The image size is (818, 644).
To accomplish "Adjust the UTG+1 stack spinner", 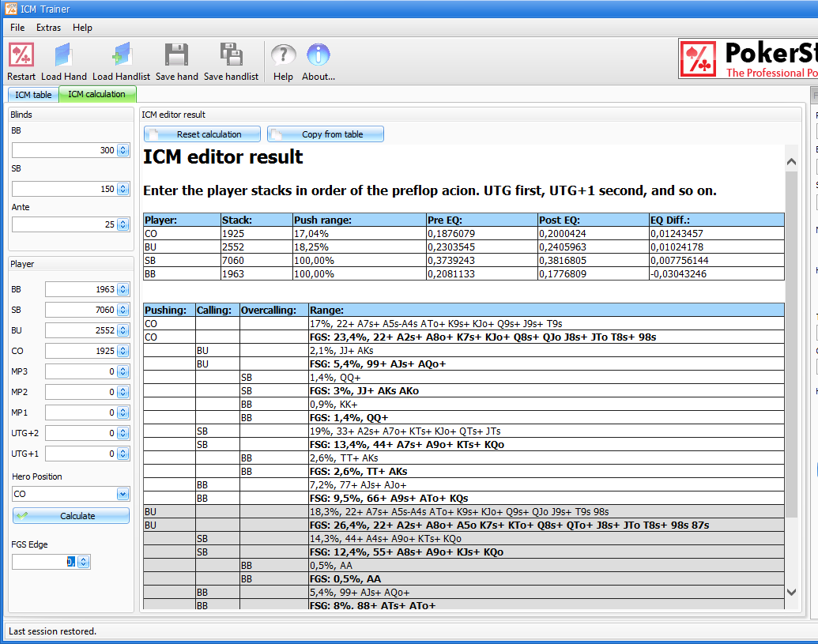I will 123,454.
